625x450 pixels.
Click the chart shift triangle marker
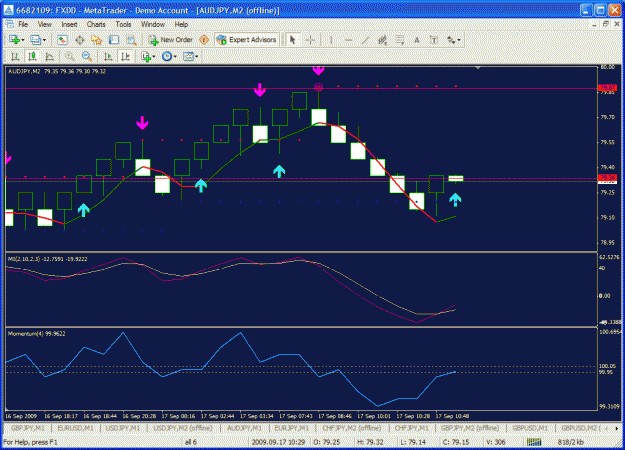click(478, 68)
